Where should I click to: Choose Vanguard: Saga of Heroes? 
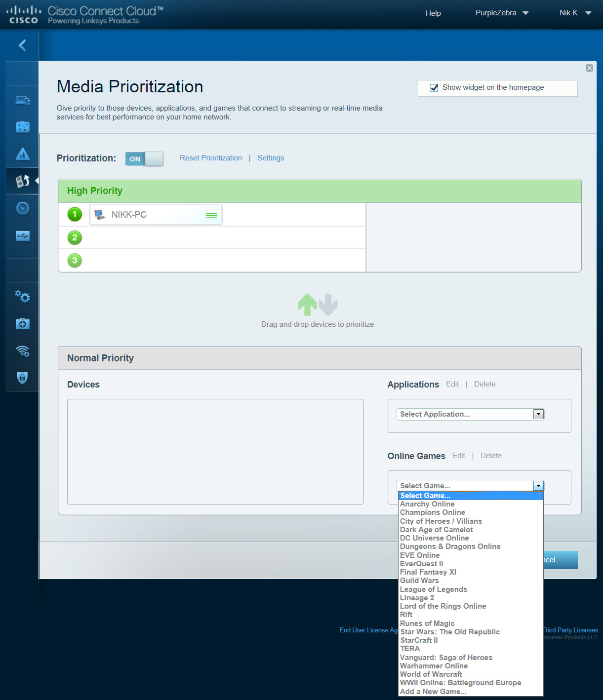471,658
